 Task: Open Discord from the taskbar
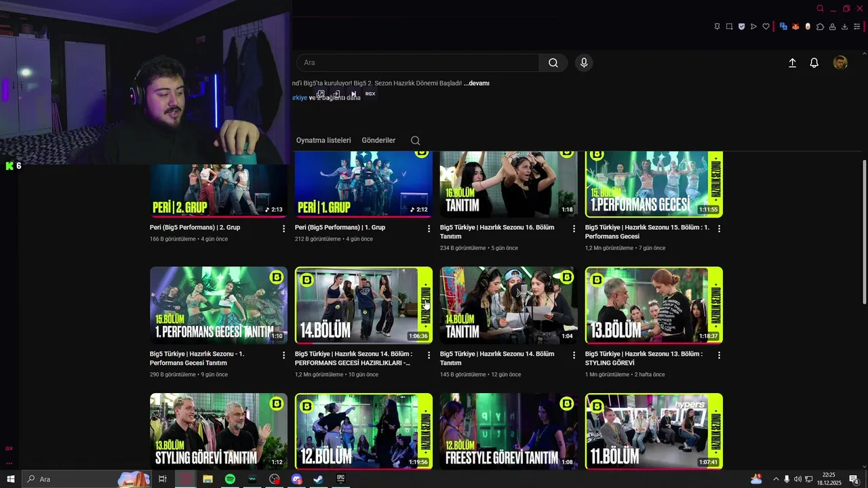[x=296, y=479]
